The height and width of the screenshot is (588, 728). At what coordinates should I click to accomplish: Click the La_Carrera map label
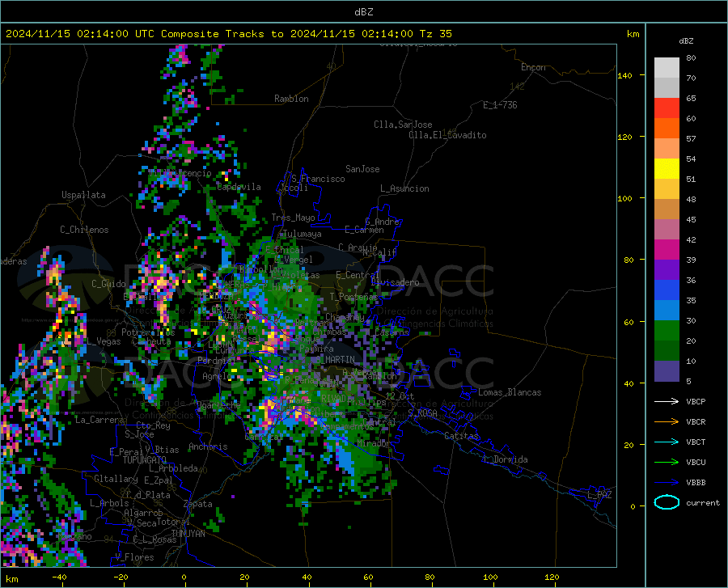tap(99, 420)
